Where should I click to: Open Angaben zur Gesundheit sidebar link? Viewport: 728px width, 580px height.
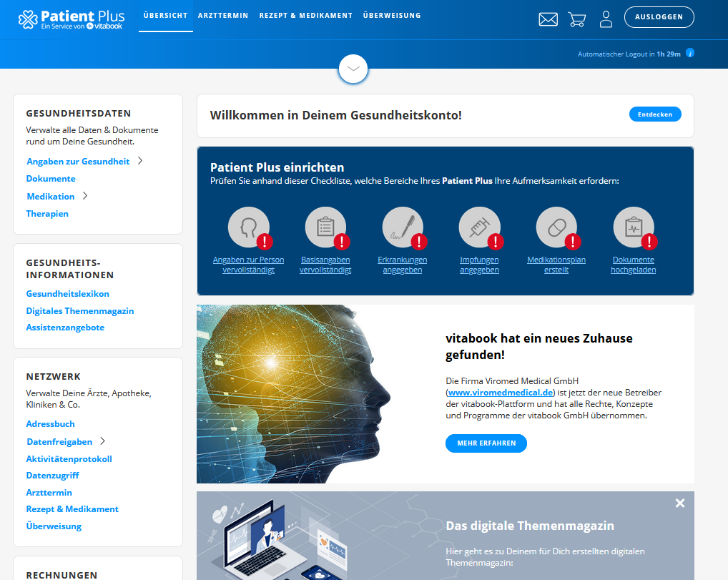point(78,161)
